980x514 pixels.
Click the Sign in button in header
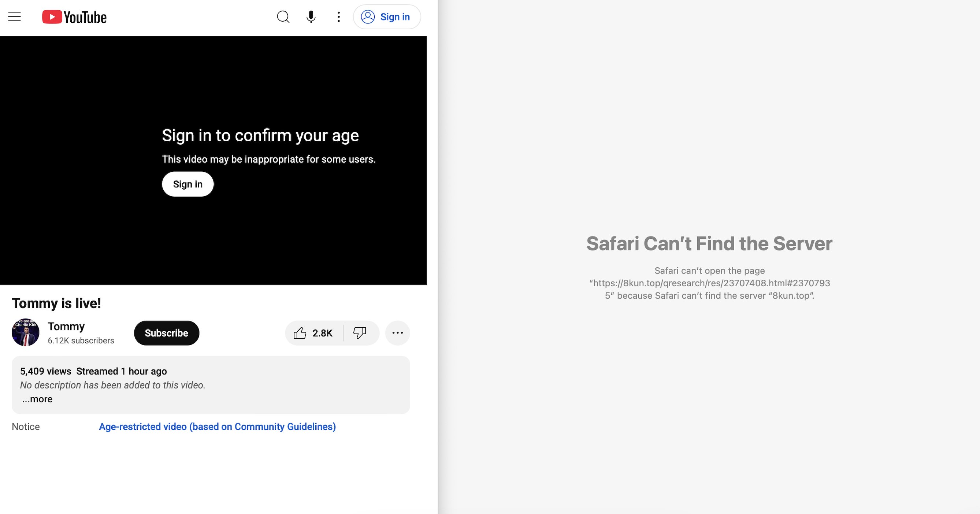(386, 17)
